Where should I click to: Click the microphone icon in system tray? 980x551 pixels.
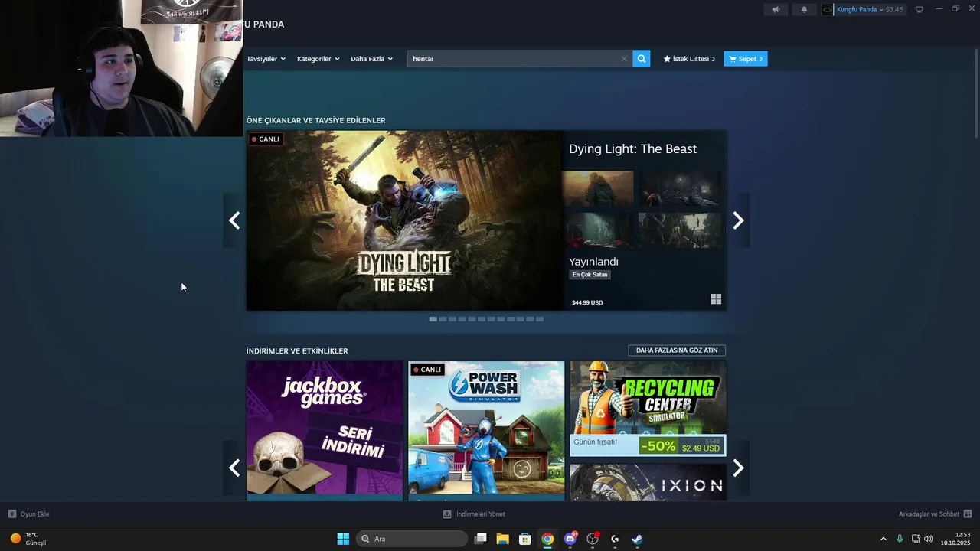(900, 539)
